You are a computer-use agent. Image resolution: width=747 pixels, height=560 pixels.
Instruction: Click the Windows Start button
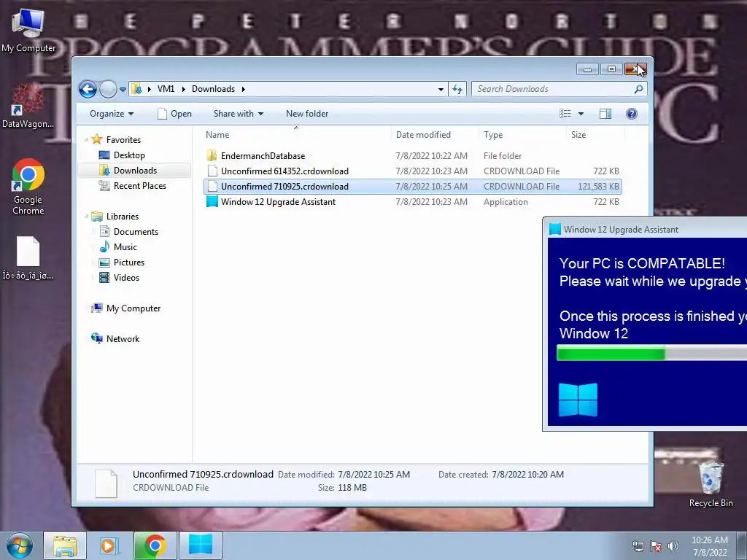[19, 545]
